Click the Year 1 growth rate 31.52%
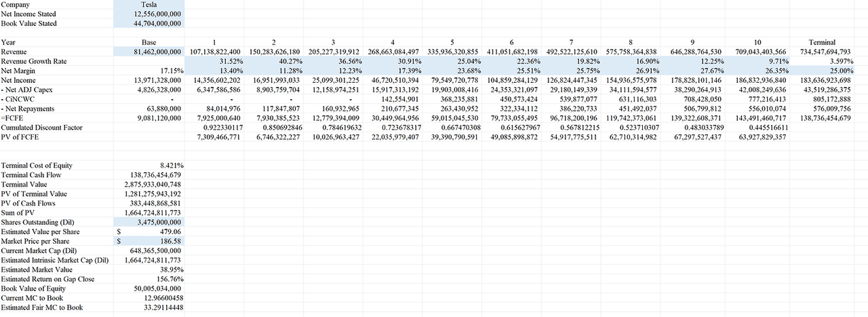Image resolution: width=868 pixels, height=317 pixels. tap(214, 61)
